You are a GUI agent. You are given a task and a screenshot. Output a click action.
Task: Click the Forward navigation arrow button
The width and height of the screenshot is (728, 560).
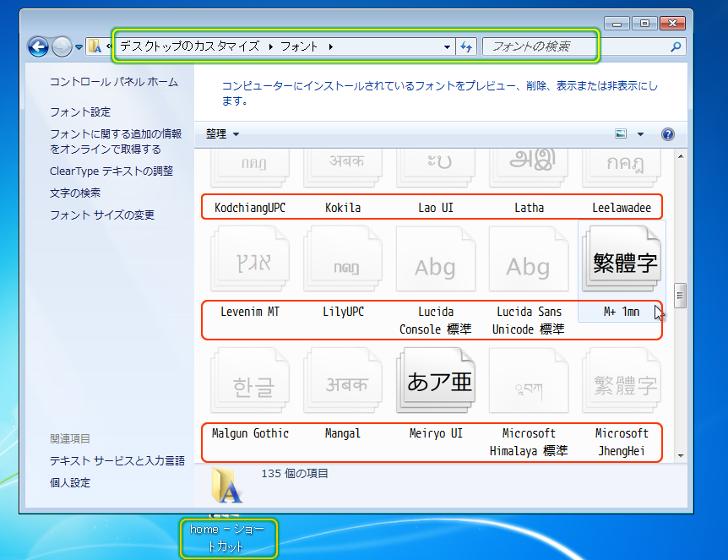coord(62,47)
